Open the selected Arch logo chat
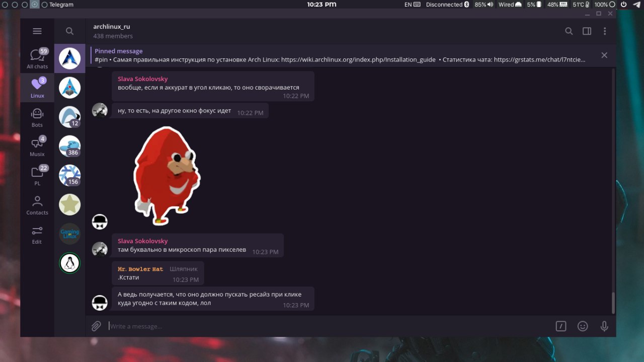The width and height of the screenshot is (644, 362). click(x=69, y=59)
